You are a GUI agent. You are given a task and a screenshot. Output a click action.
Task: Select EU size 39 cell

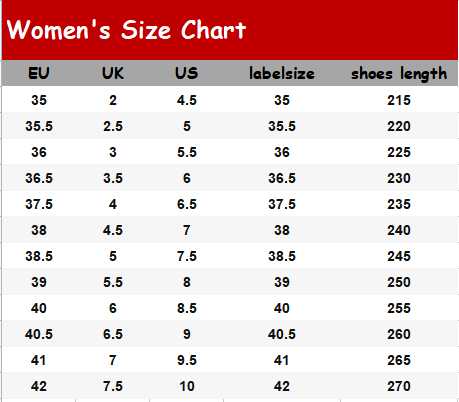point(39,282)
